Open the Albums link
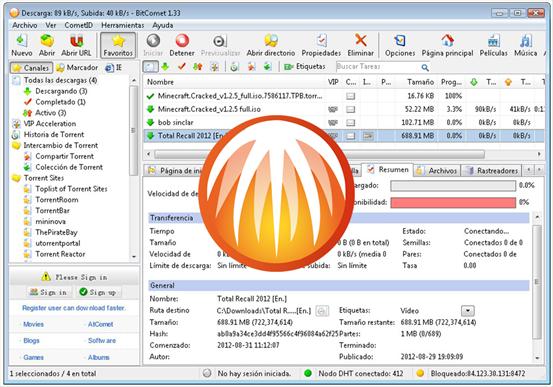This screenshot has width=553, height=387. click(98, 357)
